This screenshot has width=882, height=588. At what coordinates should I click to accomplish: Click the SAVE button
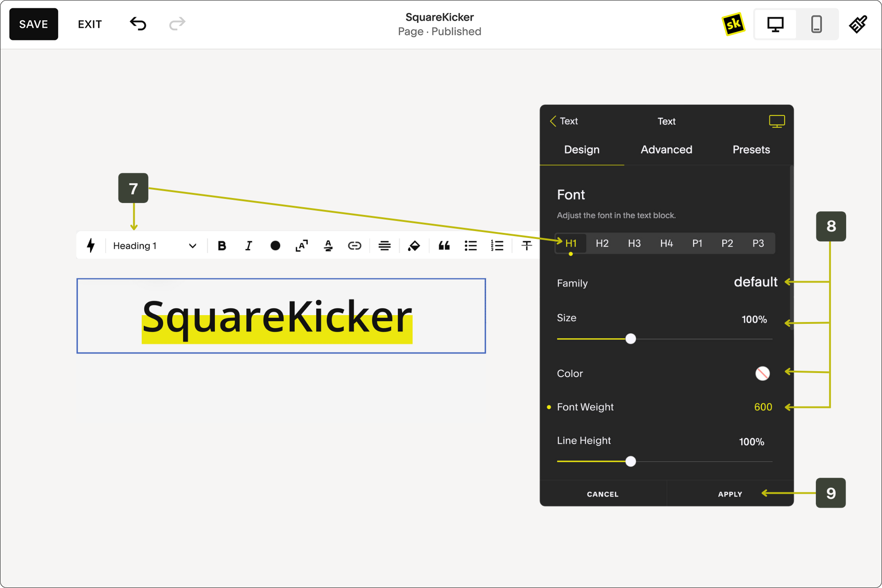coord(34,24)
